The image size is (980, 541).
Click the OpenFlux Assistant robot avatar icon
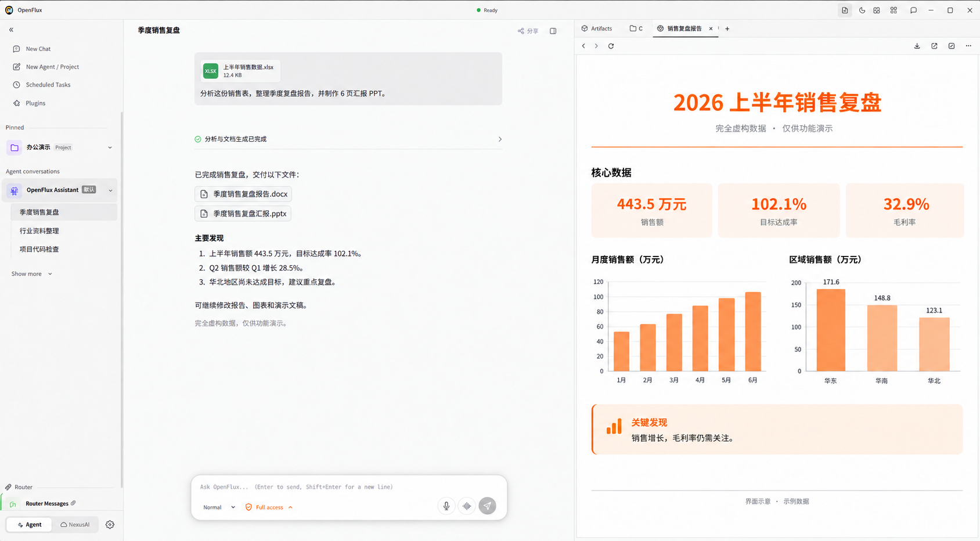[15, 190]
